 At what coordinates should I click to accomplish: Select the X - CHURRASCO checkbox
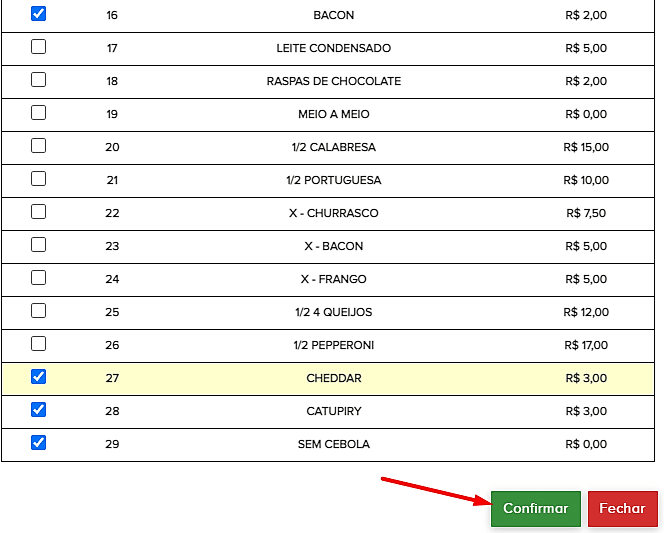pyautogui.click(x=38, y=212)
